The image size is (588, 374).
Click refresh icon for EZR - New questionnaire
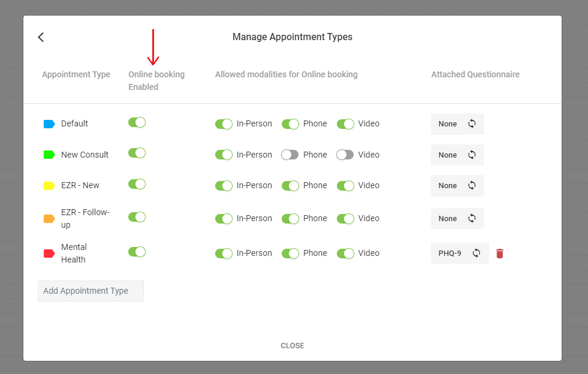(x=472, y=186)
